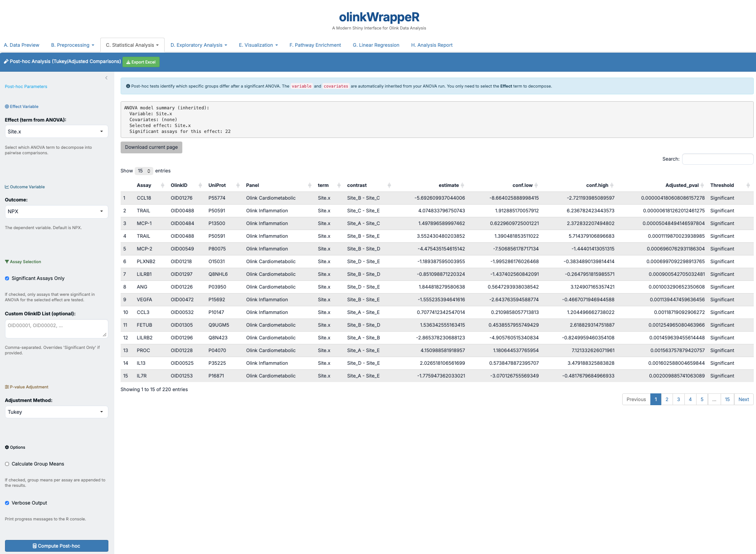Sort by UniProt column sort icon
The width and height of the screenshot is (756, 554).
(x=238, y=185)
